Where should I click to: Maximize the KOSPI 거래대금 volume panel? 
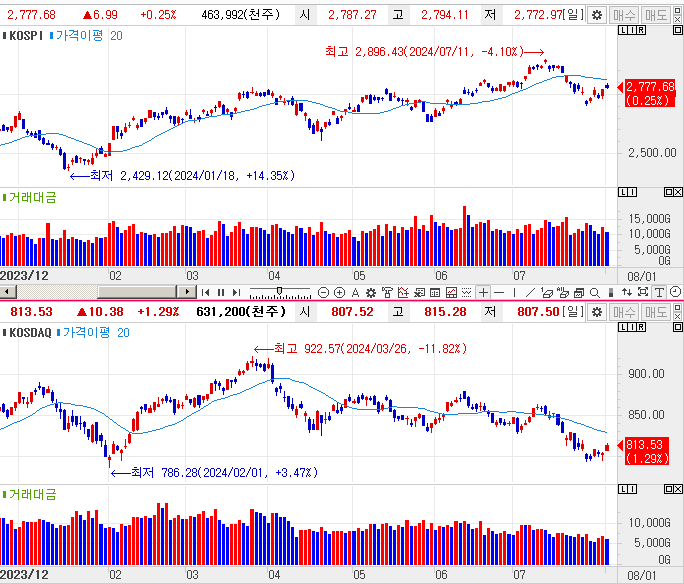point(669,192)
